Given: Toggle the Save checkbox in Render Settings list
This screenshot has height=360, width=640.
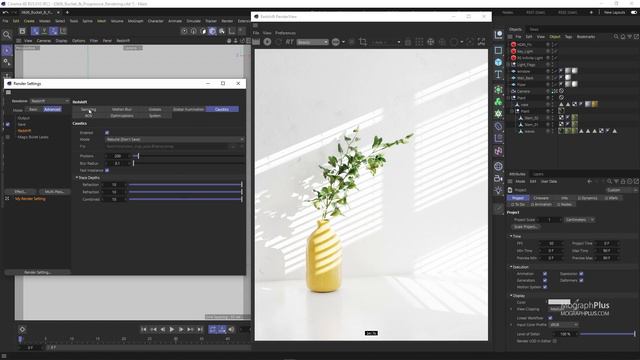Looking at the screenshot, I should click(x=8, y=124).
